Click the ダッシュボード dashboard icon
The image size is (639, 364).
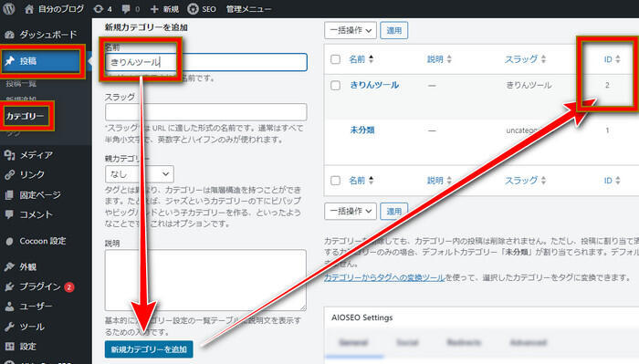point(9,35)
